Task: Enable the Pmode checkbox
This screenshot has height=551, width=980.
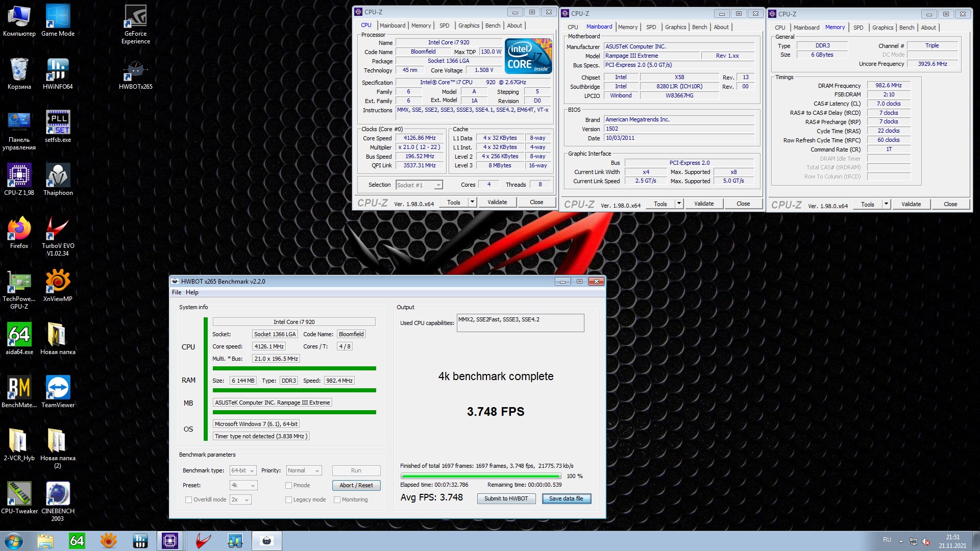Action: [288, 485]
